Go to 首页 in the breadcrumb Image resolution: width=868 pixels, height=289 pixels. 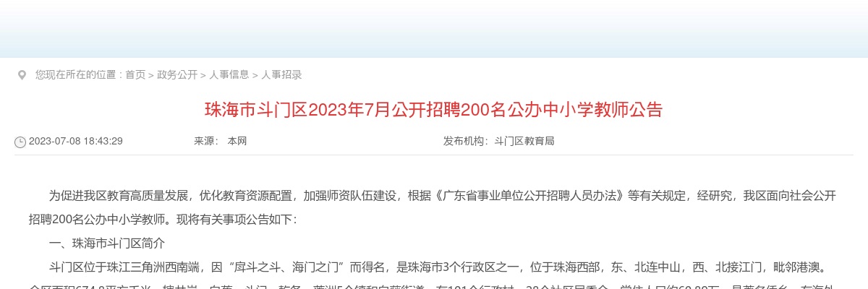[135, 74]
